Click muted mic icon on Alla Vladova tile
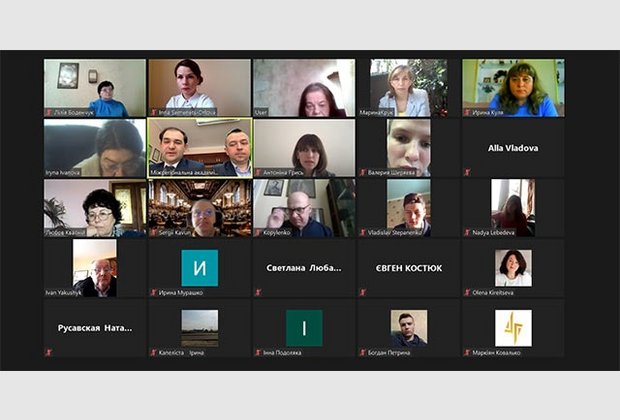The height and width of the screenshot is (420, 620). coord(467,172)
